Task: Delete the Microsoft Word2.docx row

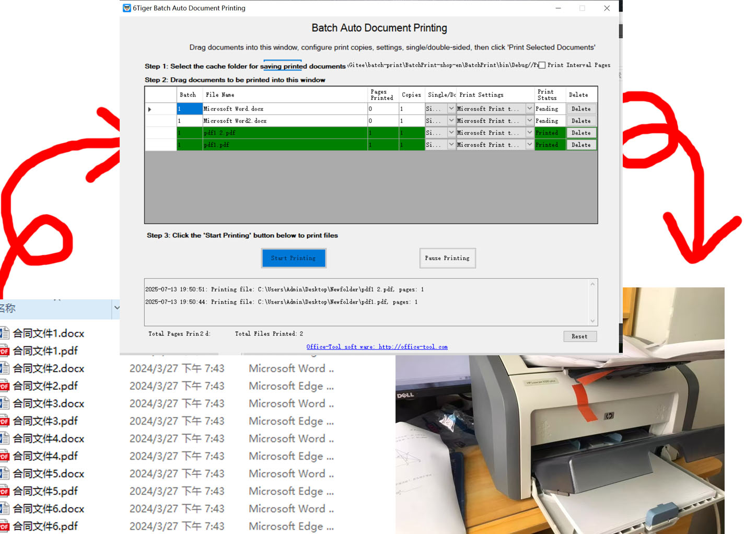Action: coord(581,121)
